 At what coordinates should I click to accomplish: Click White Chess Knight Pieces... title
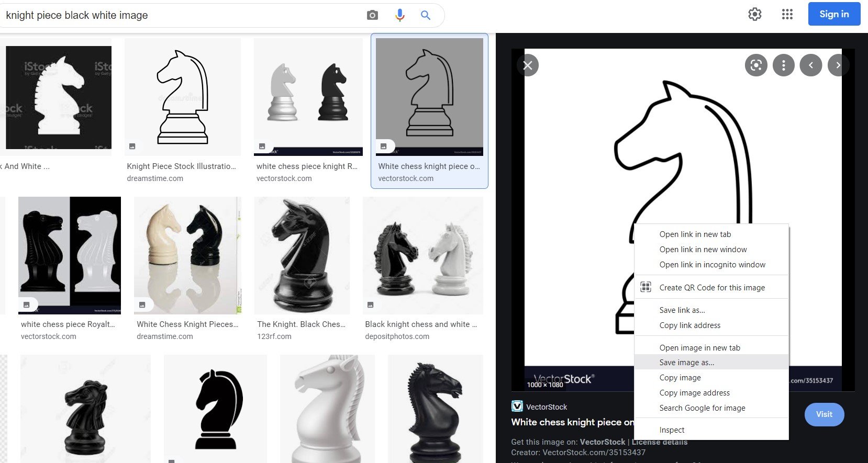187,324
